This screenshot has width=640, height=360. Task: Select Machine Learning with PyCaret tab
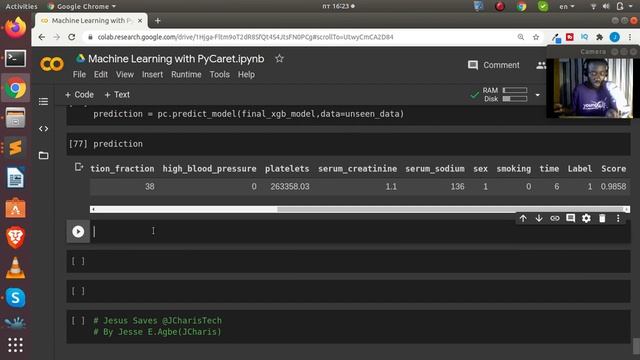pos(92,20)
